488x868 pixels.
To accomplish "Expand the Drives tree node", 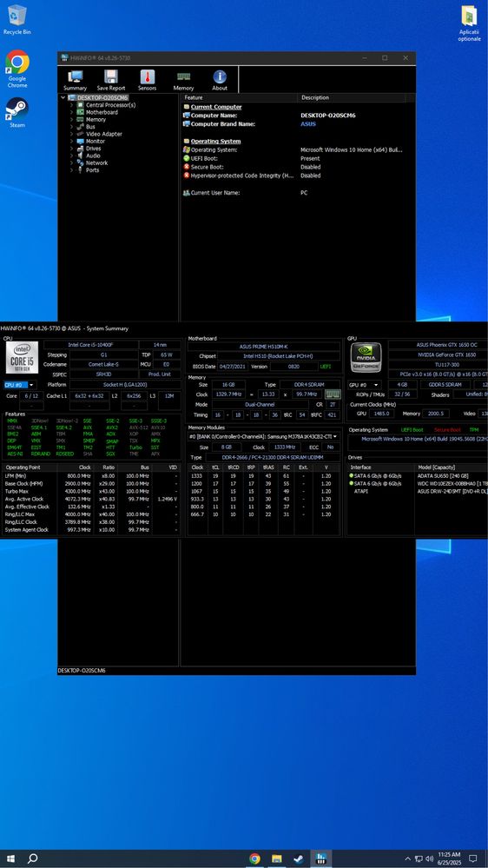I will click(71, 149).
